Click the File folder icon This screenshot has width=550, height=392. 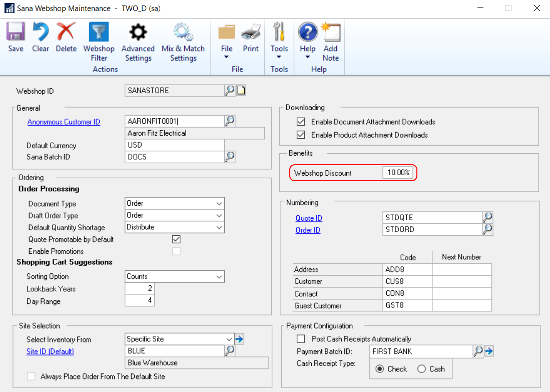click(227, 32)
